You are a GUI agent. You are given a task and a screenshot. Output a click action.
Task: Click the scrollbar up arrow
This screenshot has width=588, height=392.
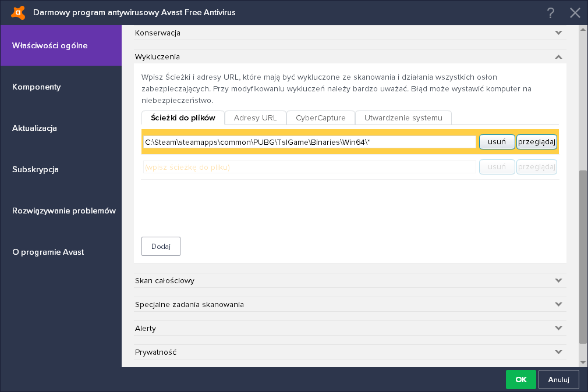click(583, 29)
